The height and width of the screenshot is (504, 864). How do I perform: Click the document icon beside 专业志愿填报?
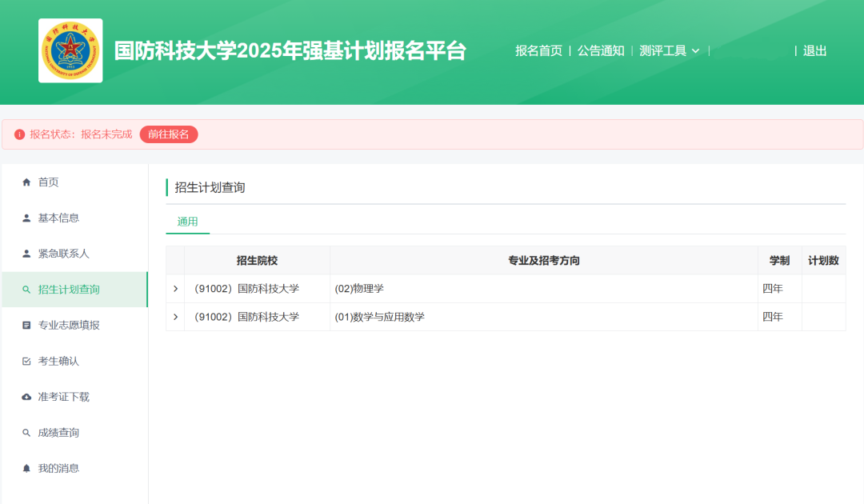26,326
